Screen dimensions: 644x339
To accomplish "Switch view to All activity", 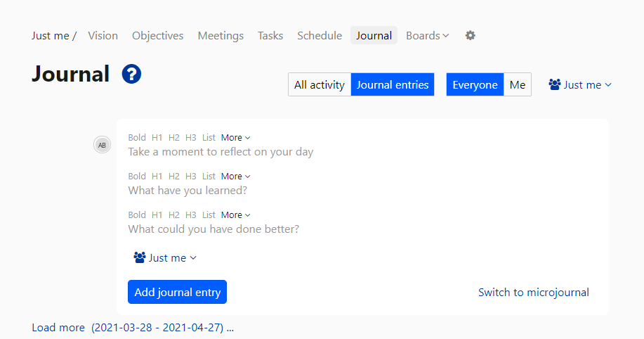I will click(319, 84).
